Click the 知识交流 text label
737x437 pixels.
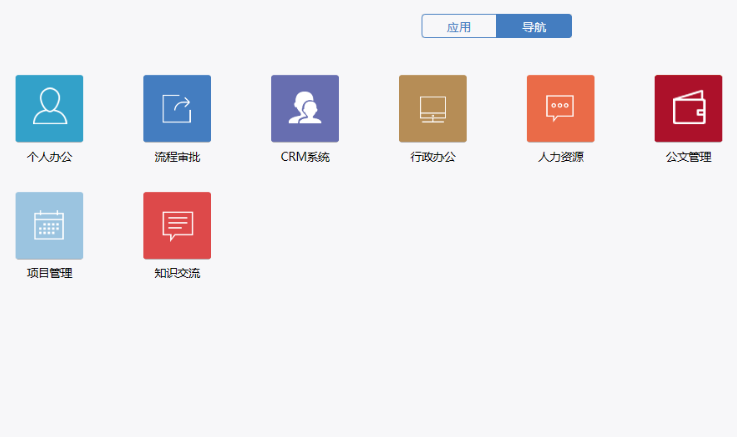[x=177, y=273]
